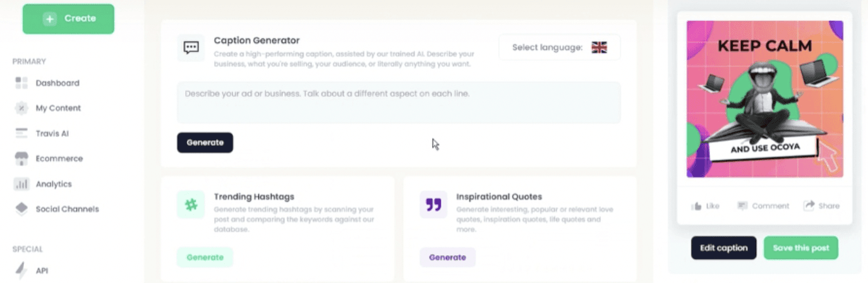This screenshot has height=283, width=868.
Task: Select the Social Channels layers icon
Action: (21, 209)
